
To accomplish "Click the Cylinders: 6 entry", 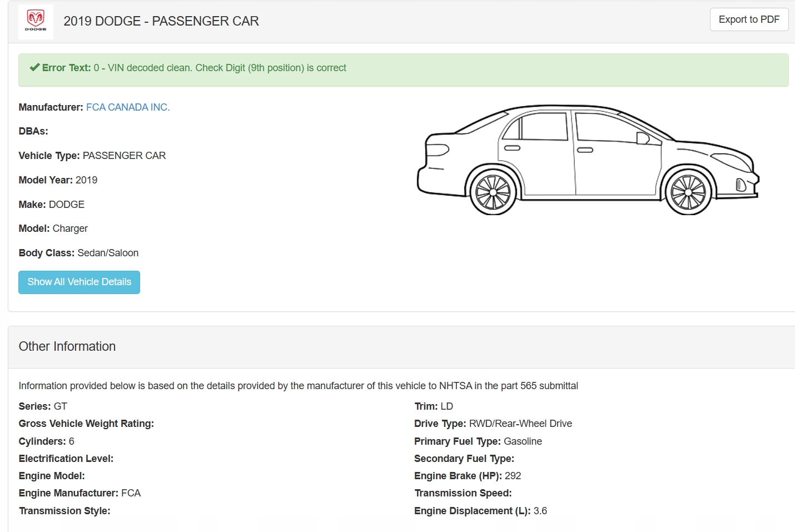I will 47,441.
